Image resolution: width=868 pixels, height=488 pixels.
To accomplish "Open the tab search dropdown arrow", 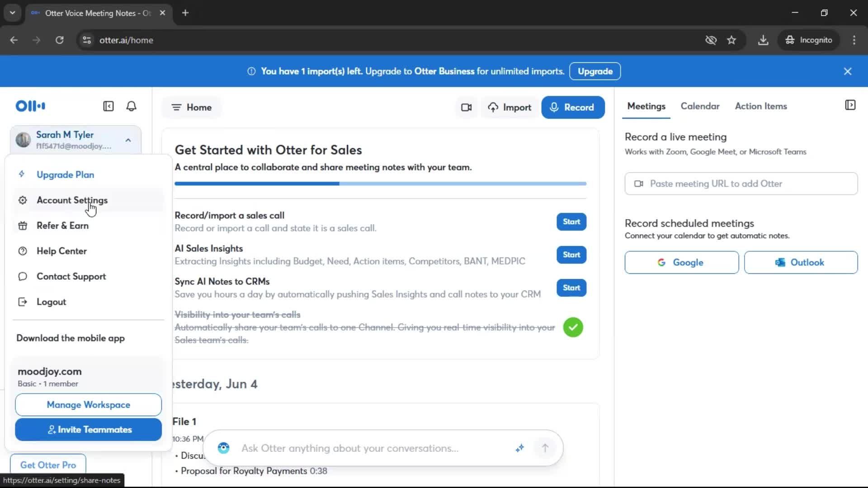I will 12,13.
